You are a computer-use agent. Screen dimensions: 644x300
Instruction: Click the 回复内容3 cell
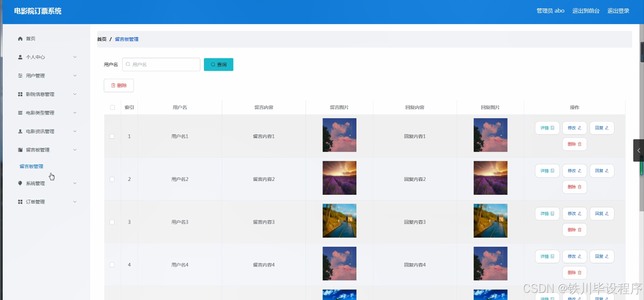click(415, 222)
